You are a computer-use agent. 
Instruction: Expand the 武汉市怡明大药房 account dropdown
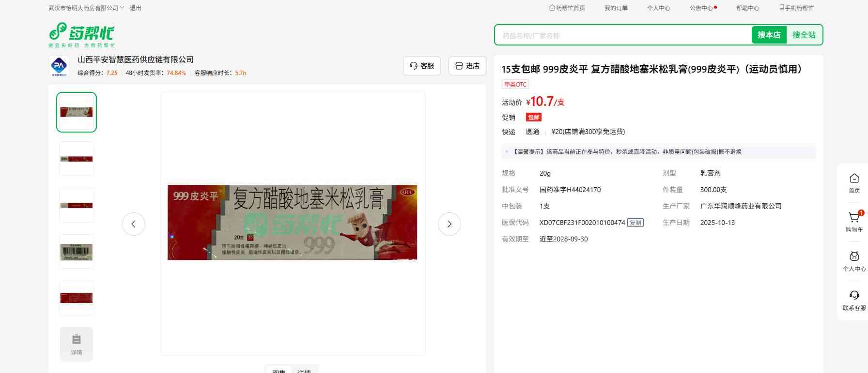[x=86, y=8]
